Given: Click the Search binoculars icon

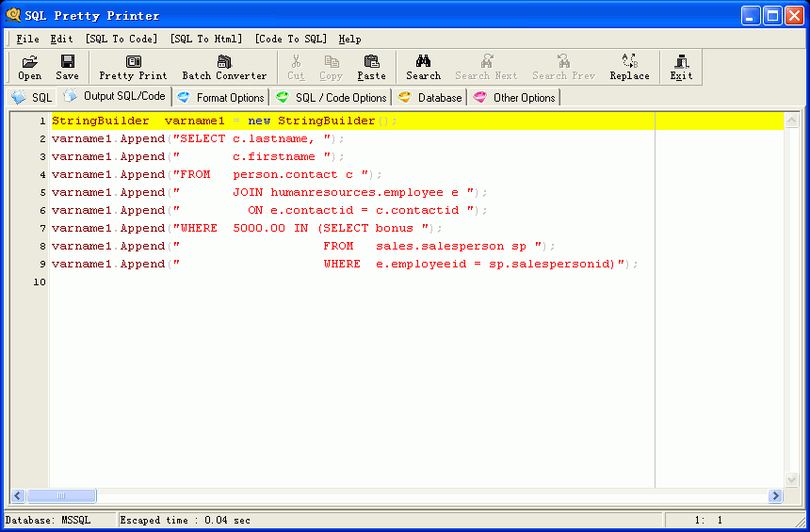Looking at the screenshot, I should 423,67.
